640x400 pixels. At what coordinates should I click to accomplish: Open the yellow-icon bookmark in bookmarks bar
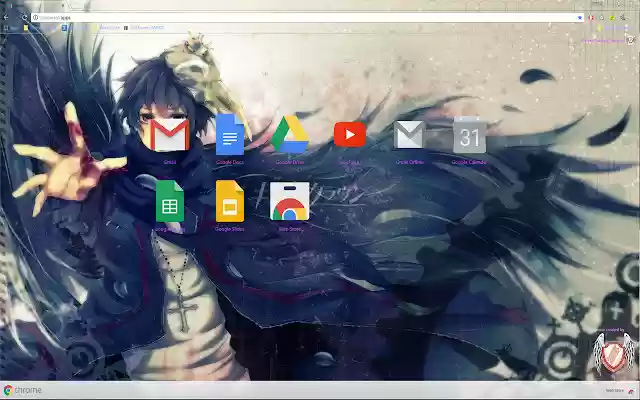pos(26,28)
